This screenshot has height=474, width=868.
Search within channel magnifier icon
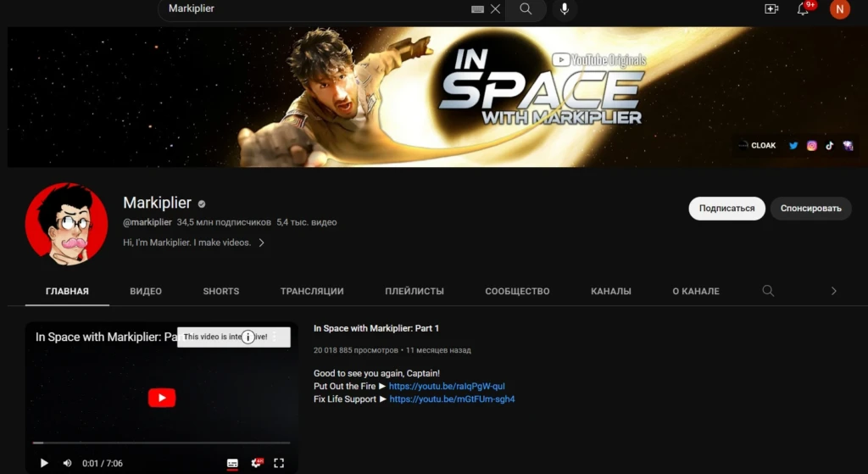768,291
